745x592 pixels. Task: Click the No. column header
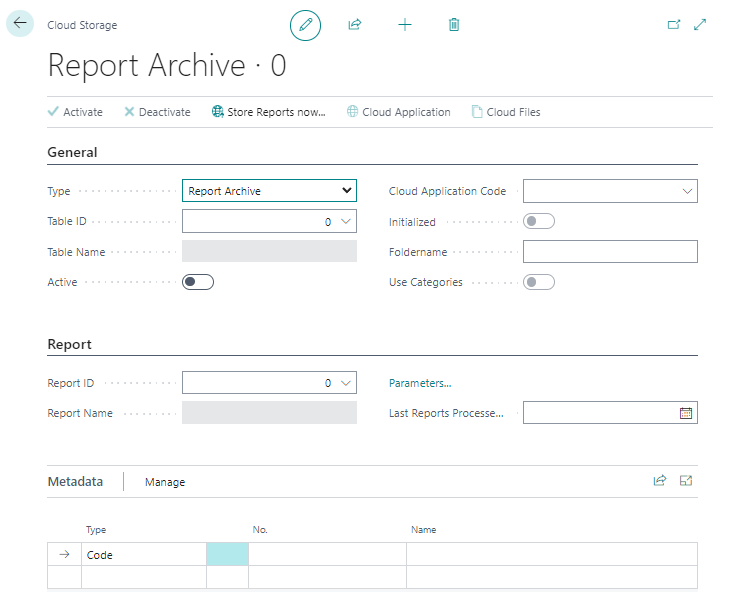[260, 530]
